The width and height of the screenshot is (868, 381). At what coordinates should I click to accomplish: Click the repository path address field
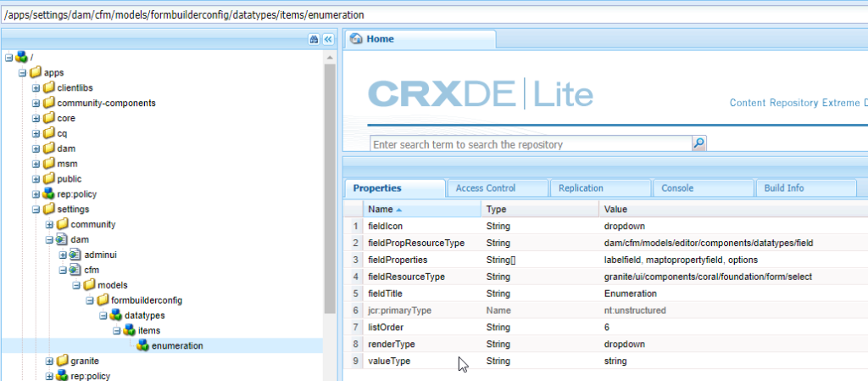click(x=339, y=15)
